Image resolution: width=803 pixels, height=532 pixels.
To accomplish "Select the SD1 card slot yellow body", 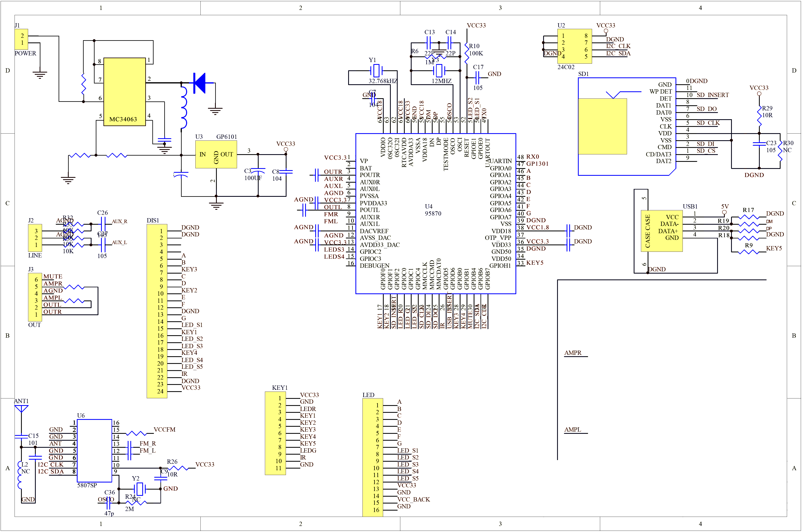I will coord(603,126).
